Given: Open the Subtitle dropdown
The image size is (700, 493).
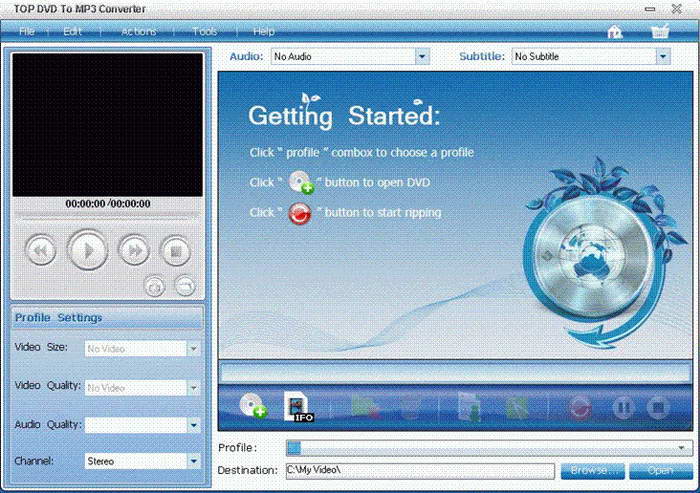Looking at the screenshot, I should (x=663, y=57).
